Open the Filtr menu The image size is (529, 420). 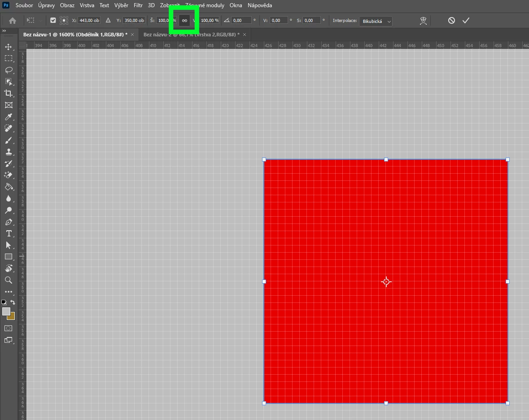[x=138, y=5]
